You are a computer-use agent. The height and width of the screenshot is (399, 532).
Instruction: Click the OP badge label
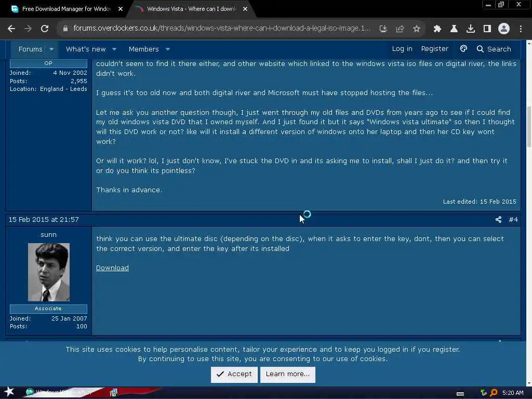(x=48, y=63)
